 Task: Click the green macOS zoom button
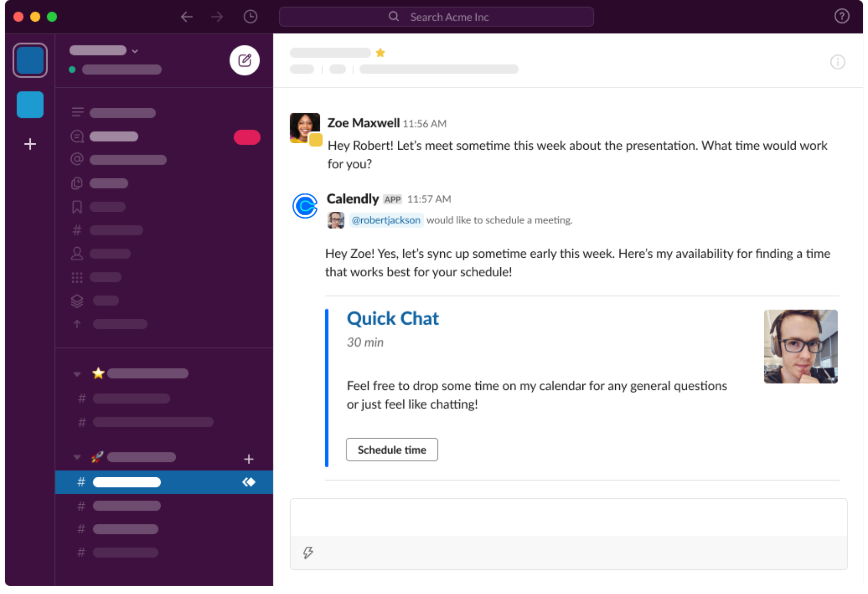click(52, 17)
